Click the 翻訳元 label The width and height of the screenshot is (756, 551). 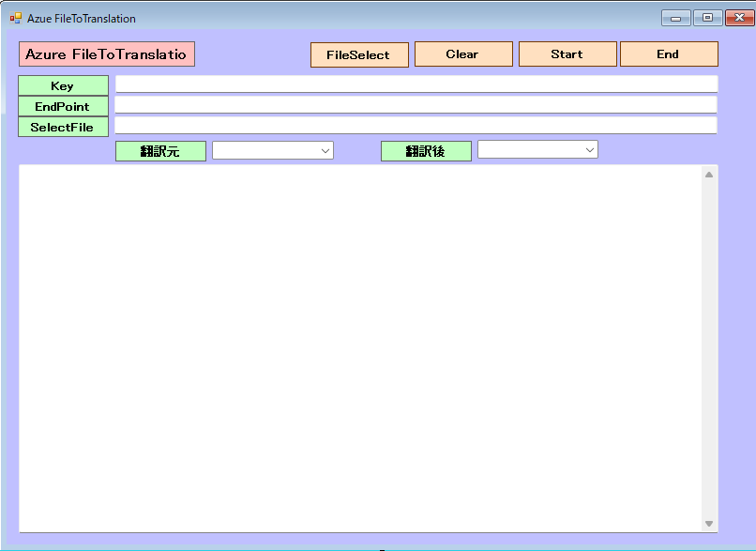pos(160,151)
